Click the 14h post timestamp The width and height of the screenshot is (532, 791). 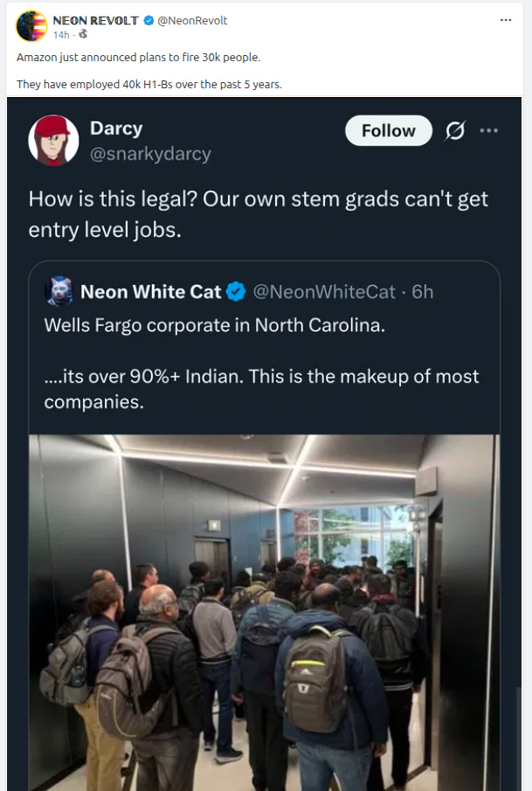pos(61,34)
